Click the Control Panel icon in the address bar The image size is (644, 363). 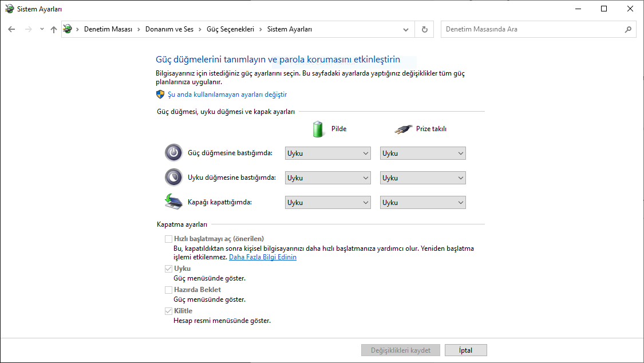tap(68, 29)
